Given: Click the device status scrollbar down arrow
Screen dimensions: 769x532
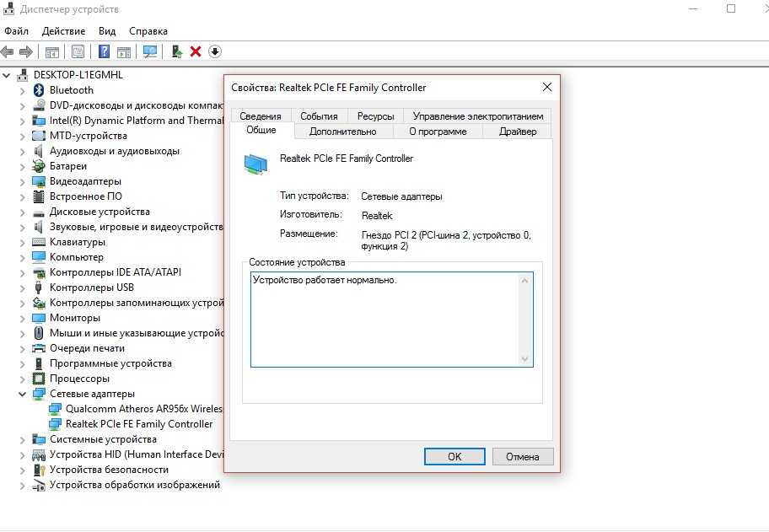Looking at the screenshot, I should (x=524, y=358).
